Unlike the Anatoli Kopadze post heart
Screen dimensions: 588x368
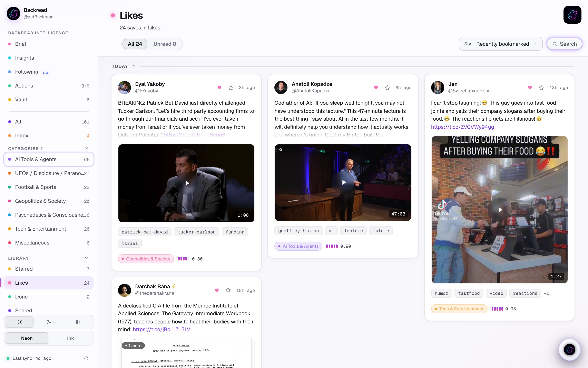376,87
